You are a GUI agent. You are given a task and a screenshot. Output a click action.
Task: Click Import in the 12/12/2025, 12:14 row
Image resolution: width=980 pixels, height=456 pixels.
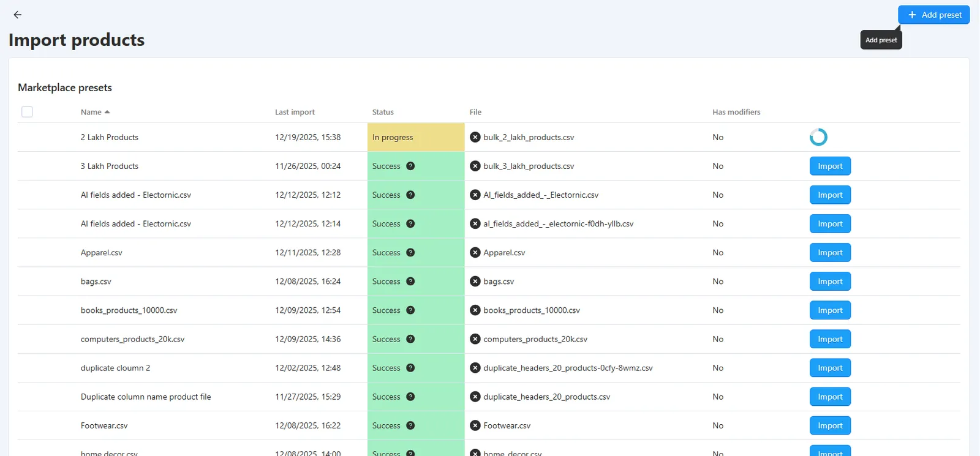(830, 223)
